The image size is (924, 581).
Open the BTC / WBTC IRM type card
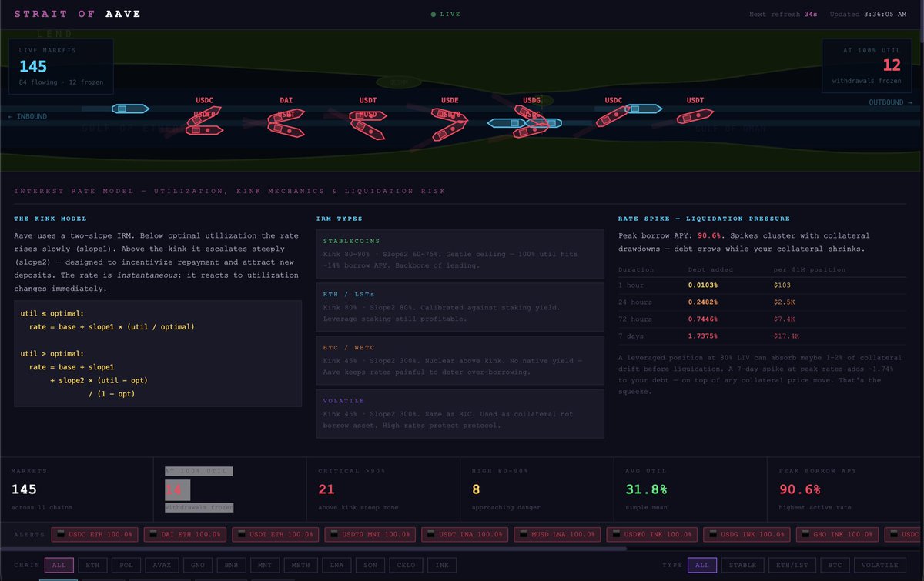[460, 359]
